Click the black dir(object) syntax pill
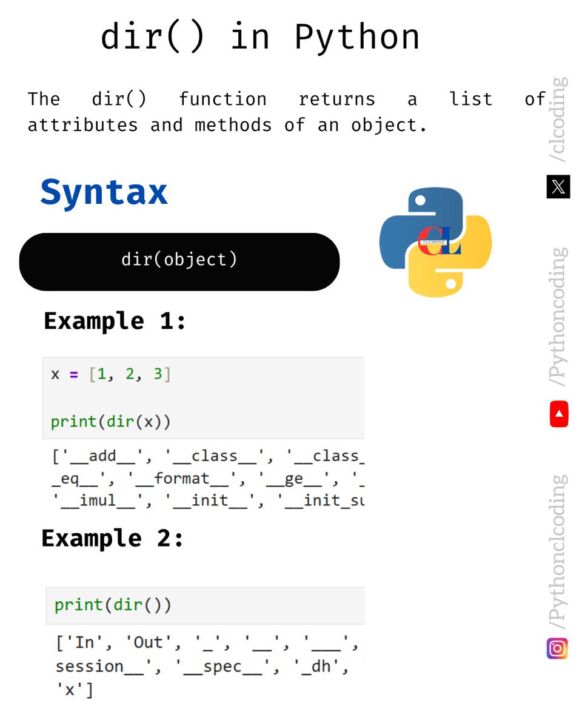 179,261
